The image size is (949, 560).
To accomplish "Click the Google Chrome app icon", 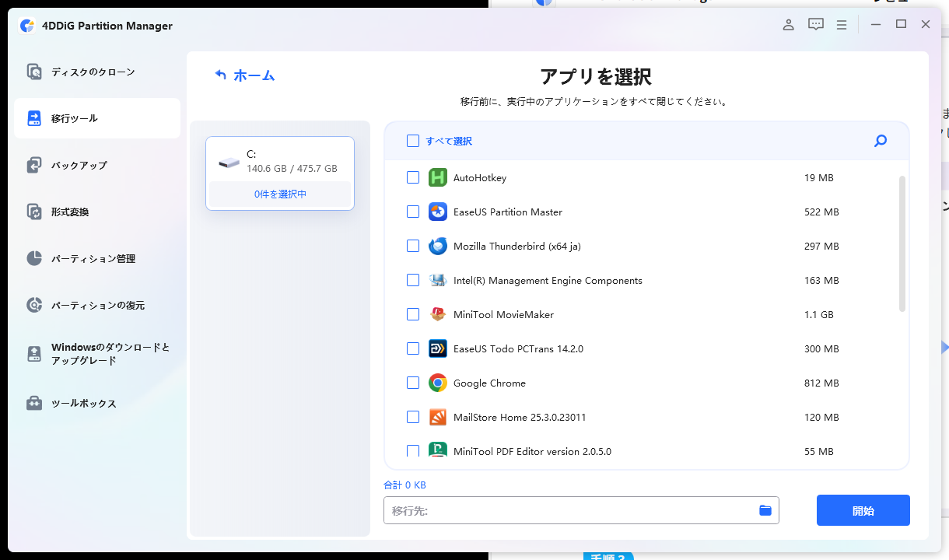I will tap(437, 383).
